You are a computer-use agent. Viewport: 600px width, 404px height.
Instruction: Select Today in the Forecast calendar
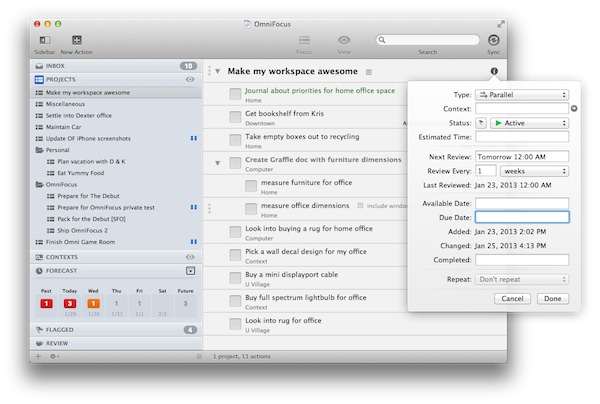tap(70, 303)
